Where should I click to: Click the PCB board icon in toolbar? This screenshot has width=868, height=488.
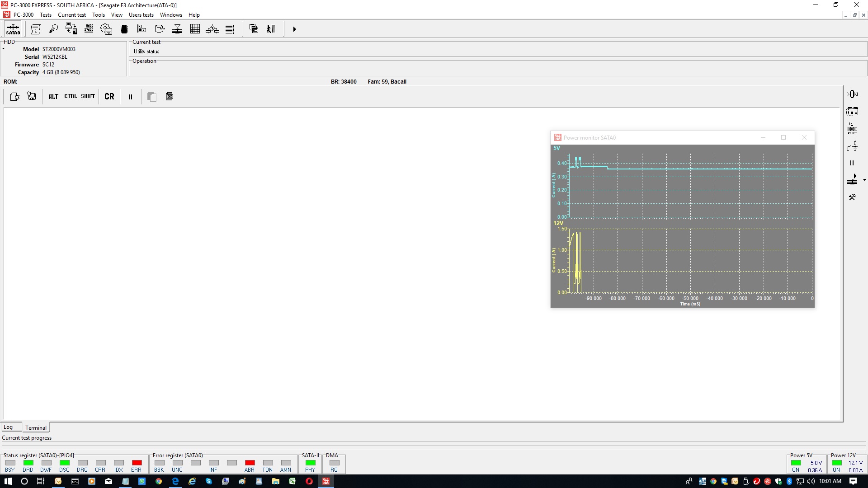[x=142, y=29]
